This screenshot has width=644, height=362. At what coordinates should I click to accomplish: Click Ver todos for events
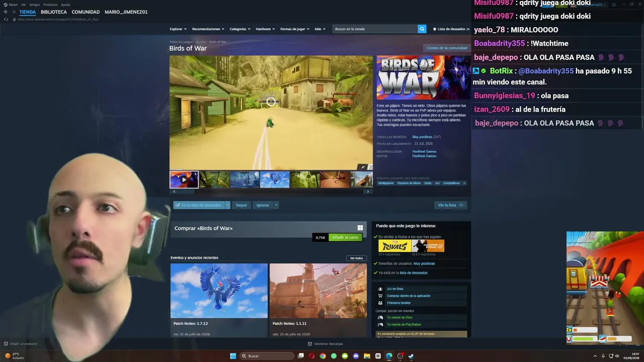coord(356,258)
